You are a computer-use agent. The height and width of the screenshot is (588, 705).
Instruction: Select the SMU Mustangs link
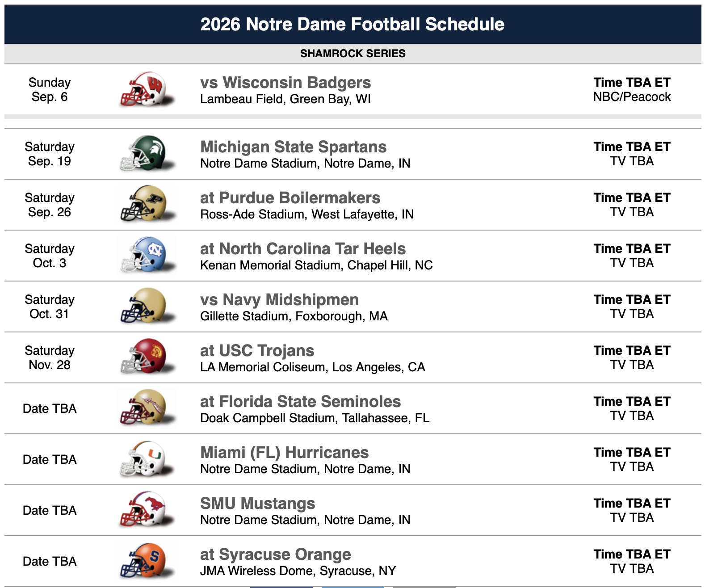pos(257,504)
